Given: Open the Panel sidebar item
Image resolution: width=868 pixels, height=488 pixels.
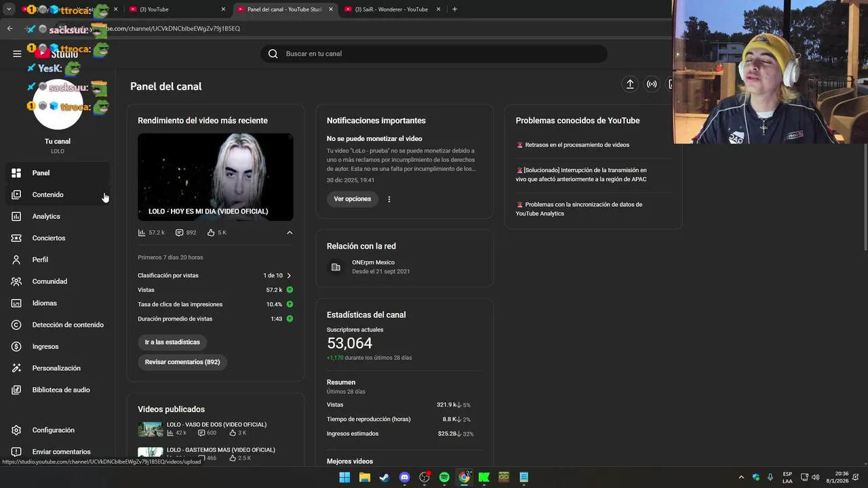Looking at the screenshot, I should pyautogui.click(x=58, y=173).
